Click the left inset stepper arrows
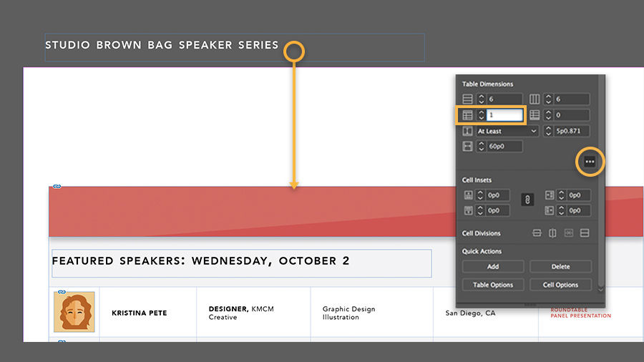The width and height of the screenshot is (644, 362). (x=561, y=195)
